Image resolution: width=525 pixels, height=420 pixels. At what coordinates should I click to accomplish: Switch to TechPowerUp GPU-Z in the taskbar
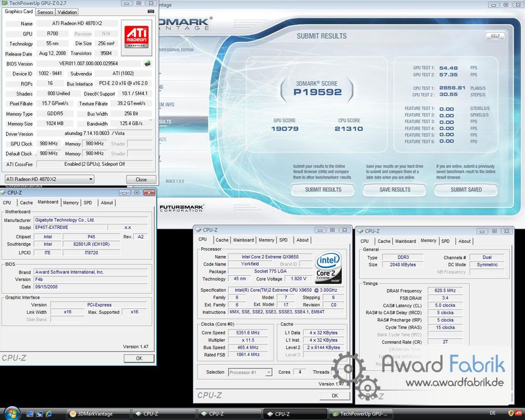point(361,414)
